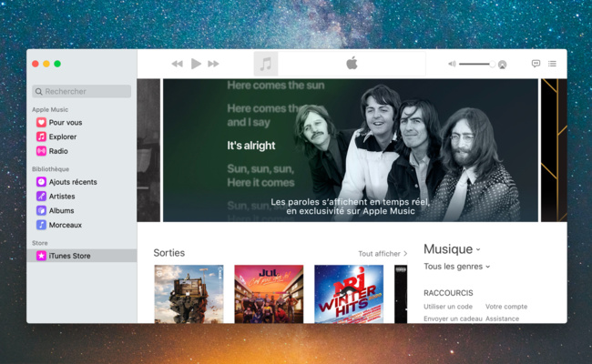Click the microphone icon beside Artistes
The width and height of the screenshot is (592, 364).
41,197
